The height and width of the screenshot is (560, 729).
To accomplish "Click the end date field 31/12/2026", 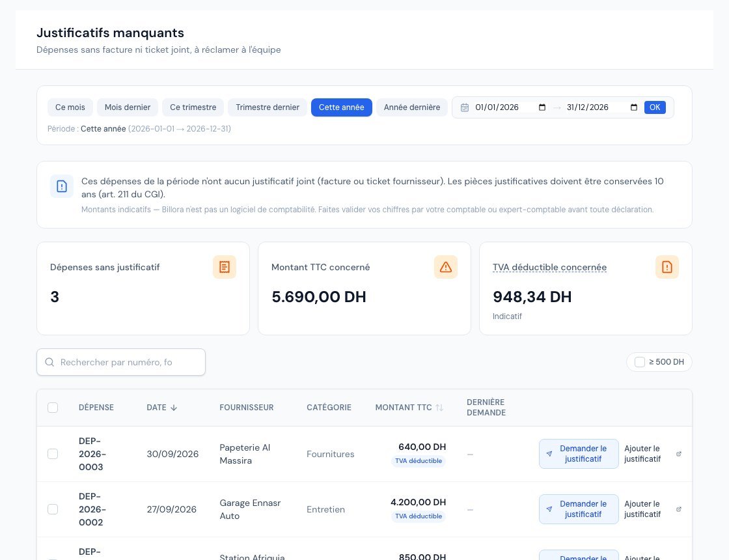I will point(602,107).
